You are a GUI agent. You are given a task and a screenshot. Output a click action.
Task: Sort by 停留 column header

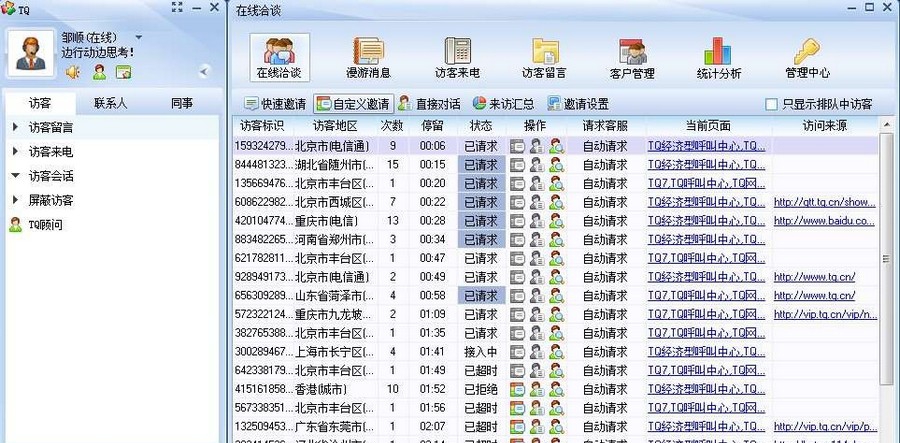click(432, 126)
